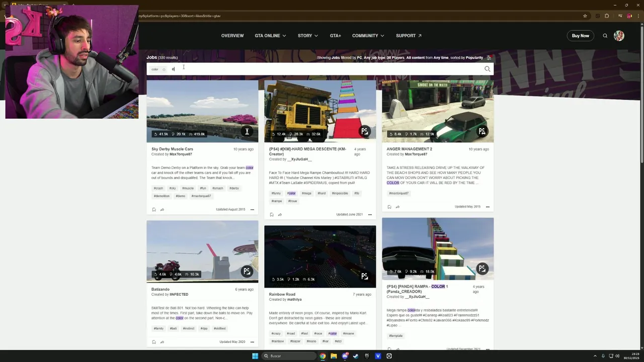Open the Rainbow Road neon thumbnail
The width and height of the screenshot is (644, 362).
(320, 256)
